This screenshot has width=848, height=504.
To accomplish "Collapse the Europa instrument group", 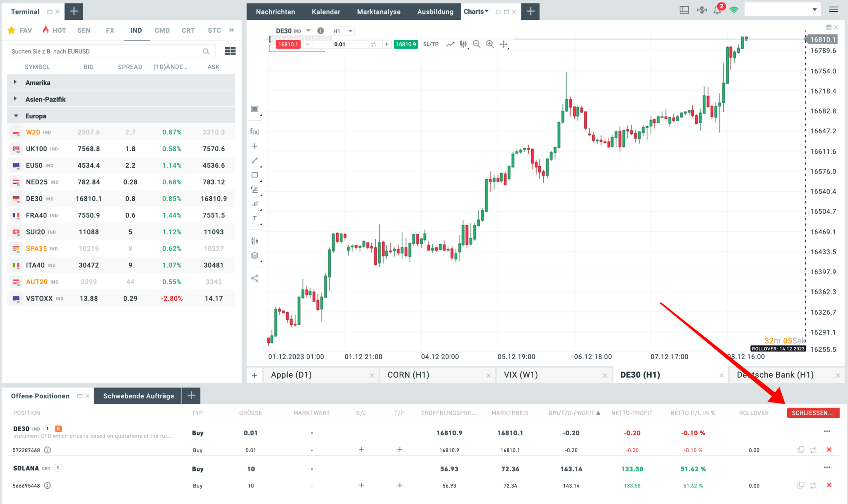I will tap(16, 116).
